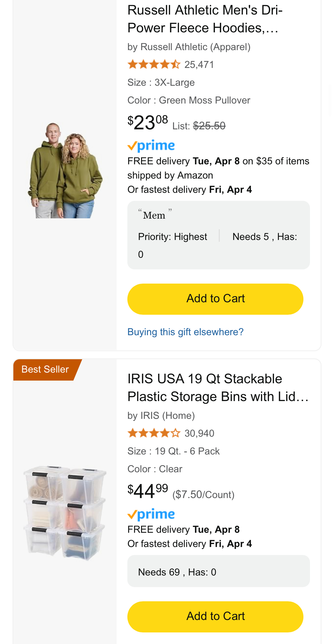Open IRIS USA 19 Qt Stackable Bins title

point(218,388)
